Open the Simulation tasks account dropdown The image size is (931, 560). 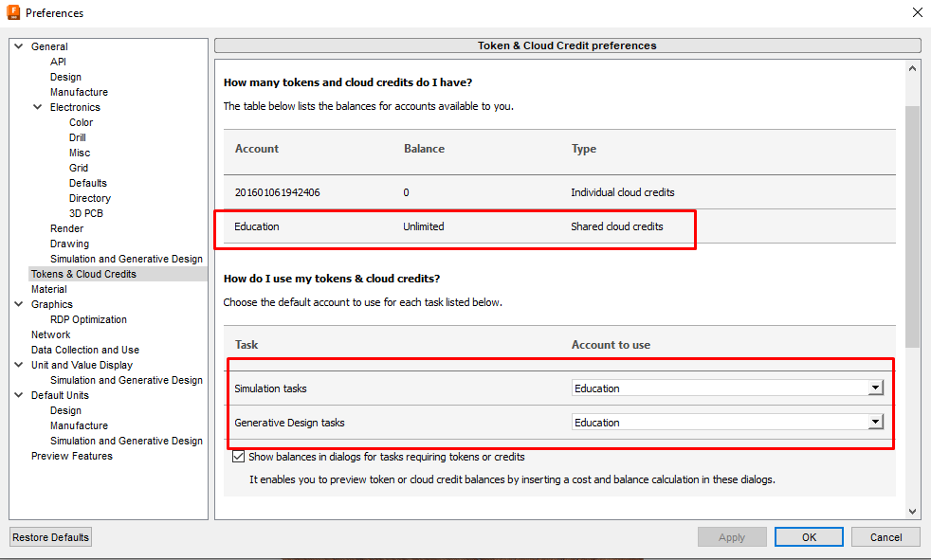pos(875,387)
